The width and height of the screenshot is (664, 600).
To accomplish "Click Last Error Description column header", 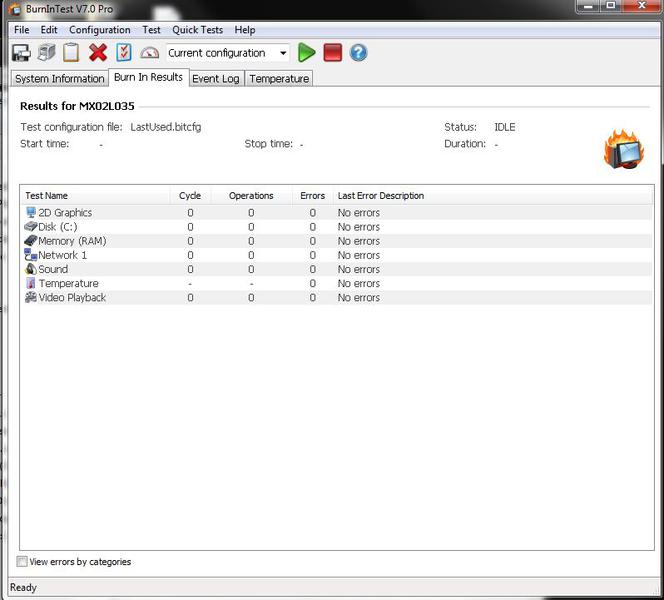I will tap(493, 196).
